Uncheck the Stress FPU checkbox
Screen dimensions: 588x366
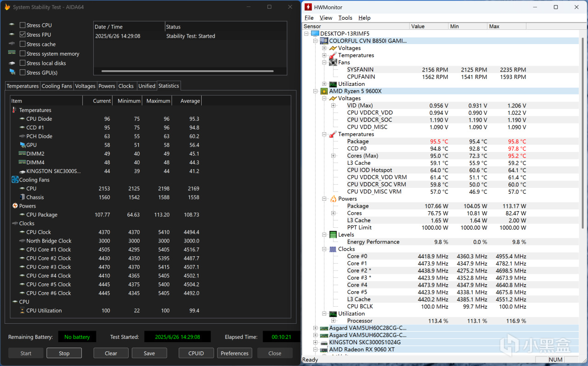pyautogui.click(x=23, y=35)
